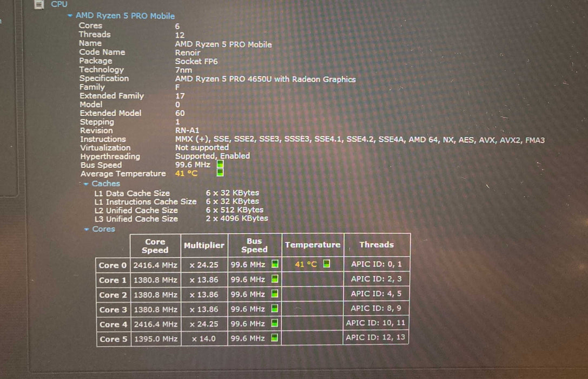Click the Extended Model value 60
This screenshot has height=379, width=588.
[180, 113]
